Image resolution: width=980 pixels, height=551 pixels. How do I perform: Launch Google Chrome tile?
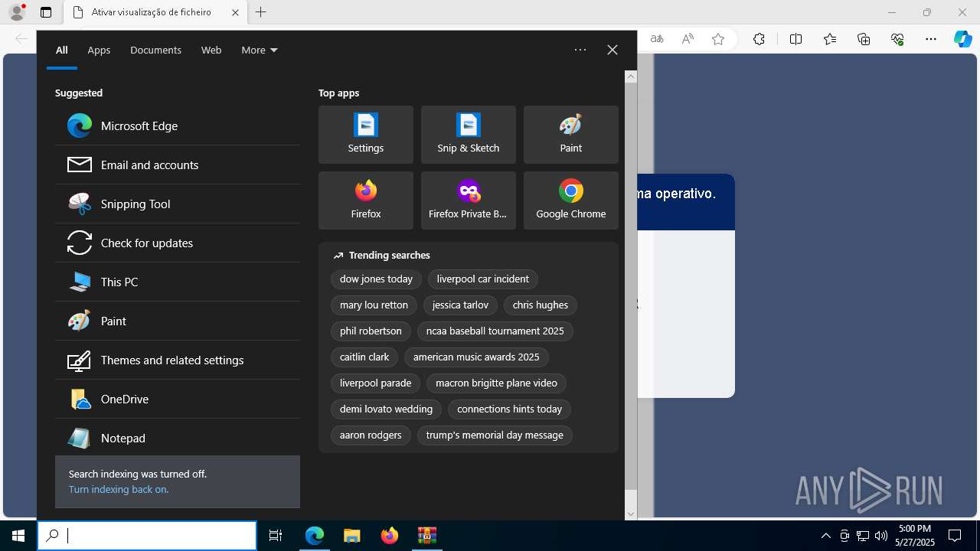[x=571, y=201]
